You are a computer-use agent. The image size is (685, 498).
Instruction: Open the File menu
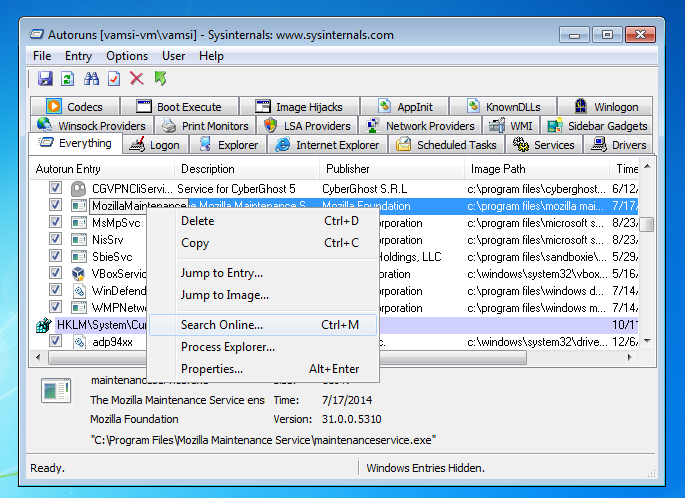42,56
